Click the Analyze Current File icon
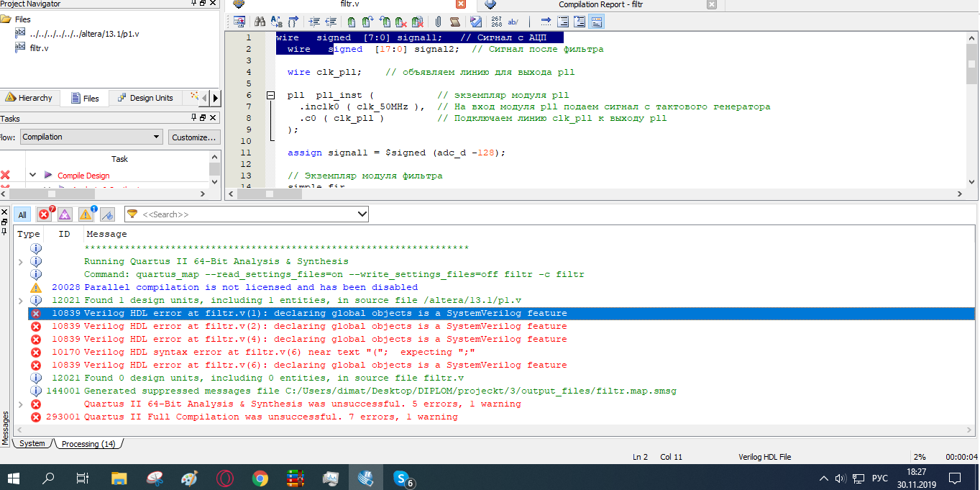The width and height of the screenshot is (980, 490). click(475, 22)
